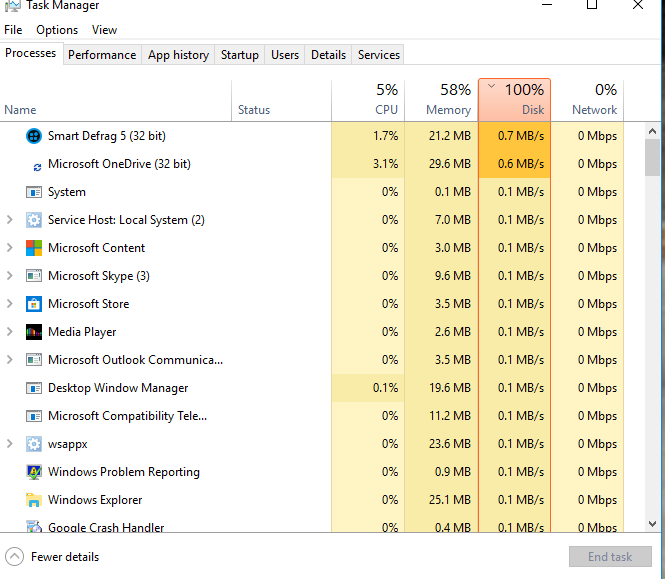The height and width of the screenshot is (579, 665).
Task: Click the Microsoft Compatibility Tele... icon
Action: point(34,416)
